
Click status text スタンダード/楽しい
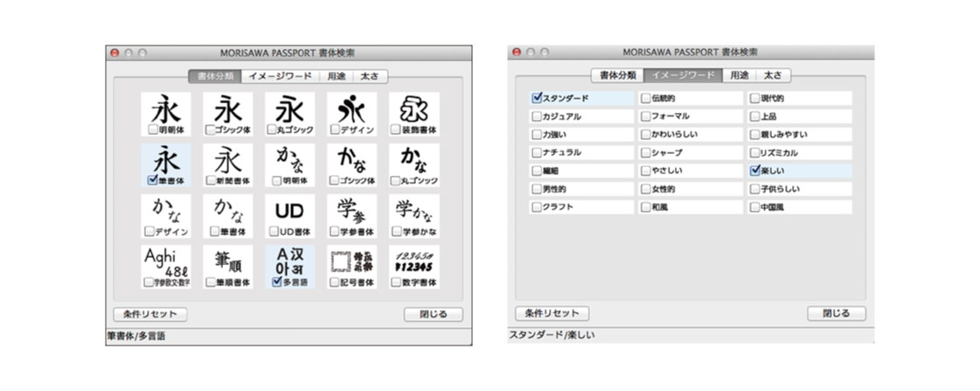(x=552, y=335)
